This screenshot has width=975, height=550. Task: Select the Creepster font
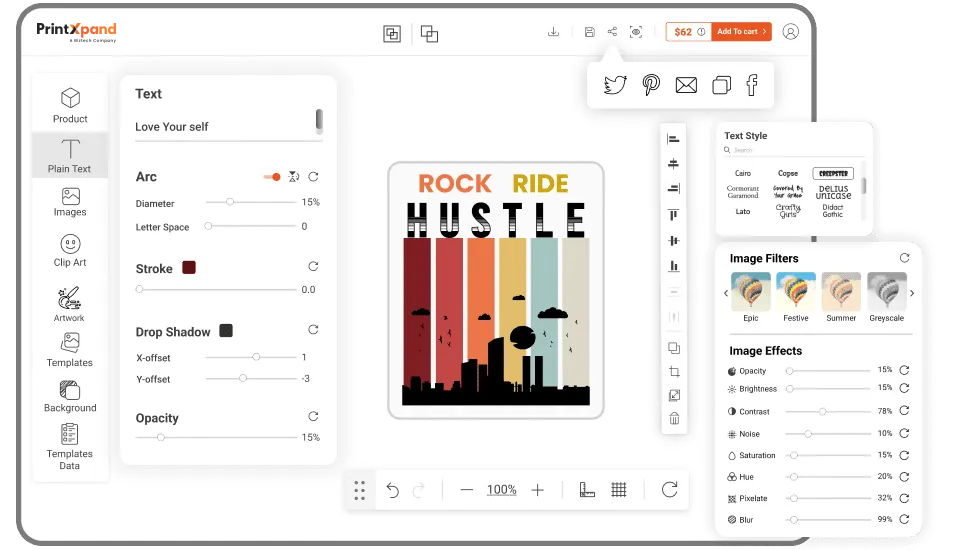(x=833, y=173)
